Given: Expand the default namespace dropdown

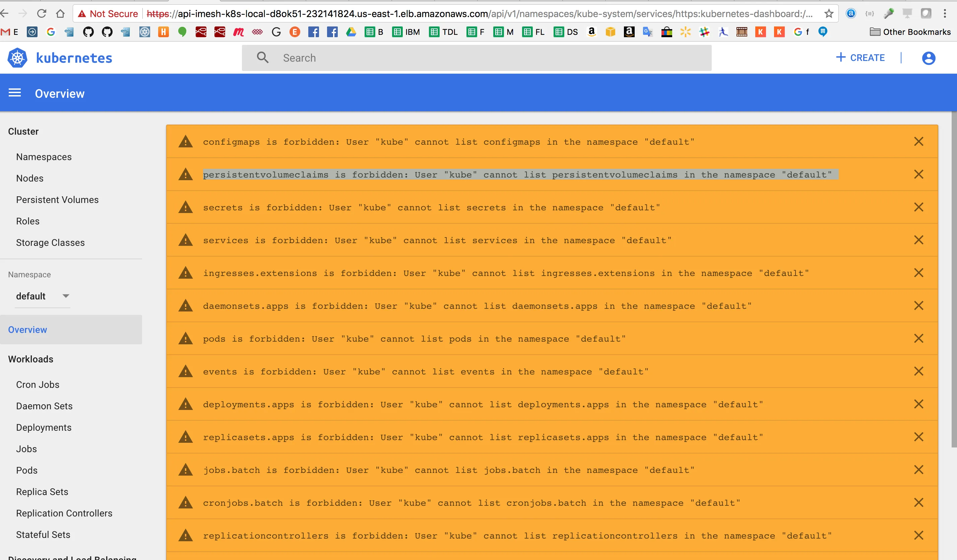Looking at the screenshot, I should tap(66, 296).
